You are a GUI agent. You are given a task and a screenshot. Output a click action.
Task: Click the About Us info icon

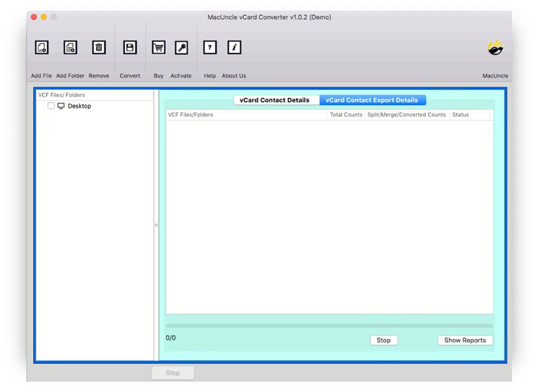tap(234, 47)
